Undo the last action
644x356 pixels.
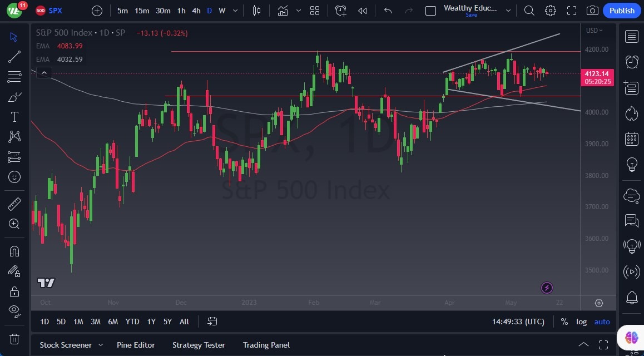click(388, 11)
